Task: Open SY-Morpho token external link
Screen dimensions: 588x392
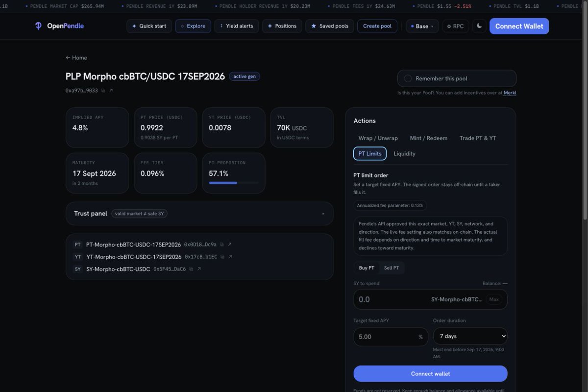Action: (x=199, y=269)
